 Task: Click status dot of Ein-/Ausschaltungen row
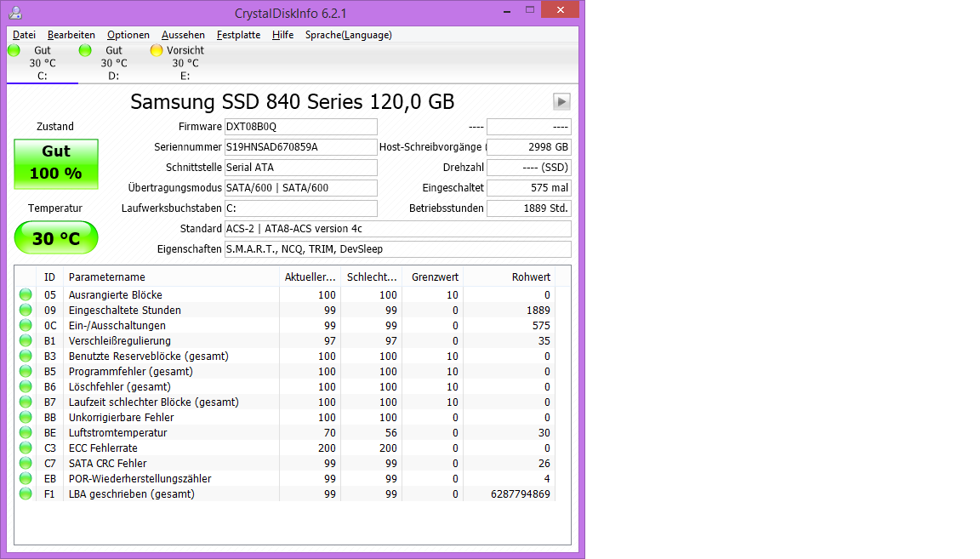click(25, 325)
